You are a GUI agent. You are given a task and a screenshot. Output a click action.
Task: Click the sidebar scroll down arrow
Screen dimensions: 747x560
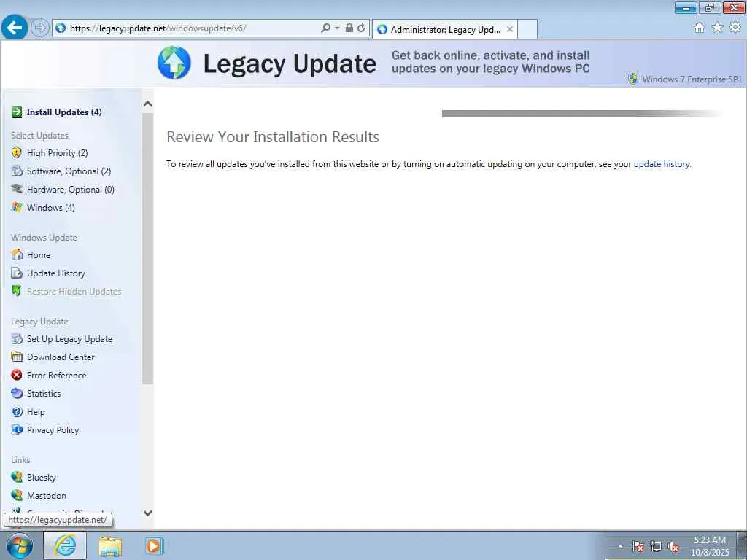coord(147,513)
